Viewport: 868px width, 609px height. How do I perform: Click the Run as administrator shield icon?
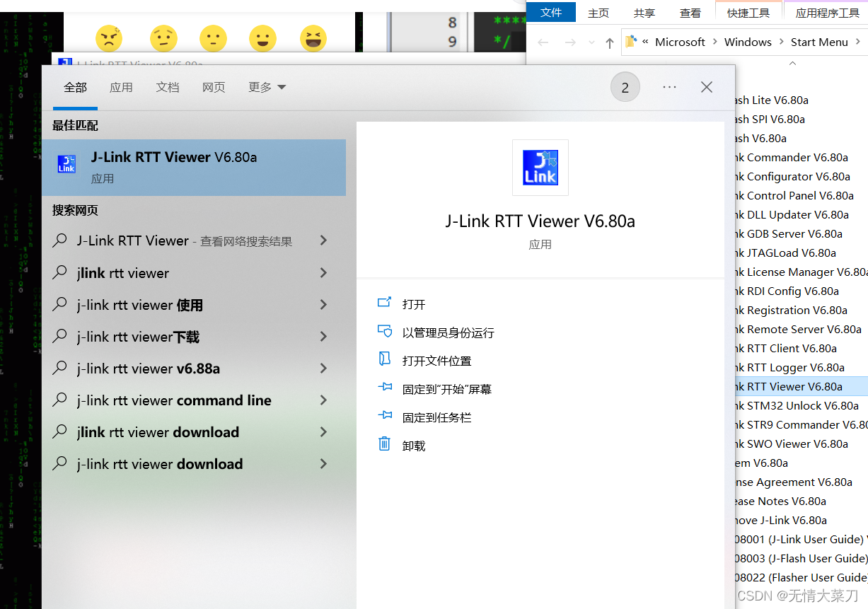(385, 331)
